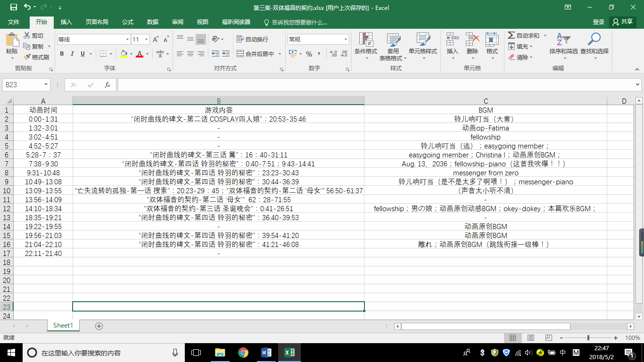Image resolution: width=644 pixels, height=362 pixels.
Task: Open the File (文件) tab
Action: tap(14, 22)
